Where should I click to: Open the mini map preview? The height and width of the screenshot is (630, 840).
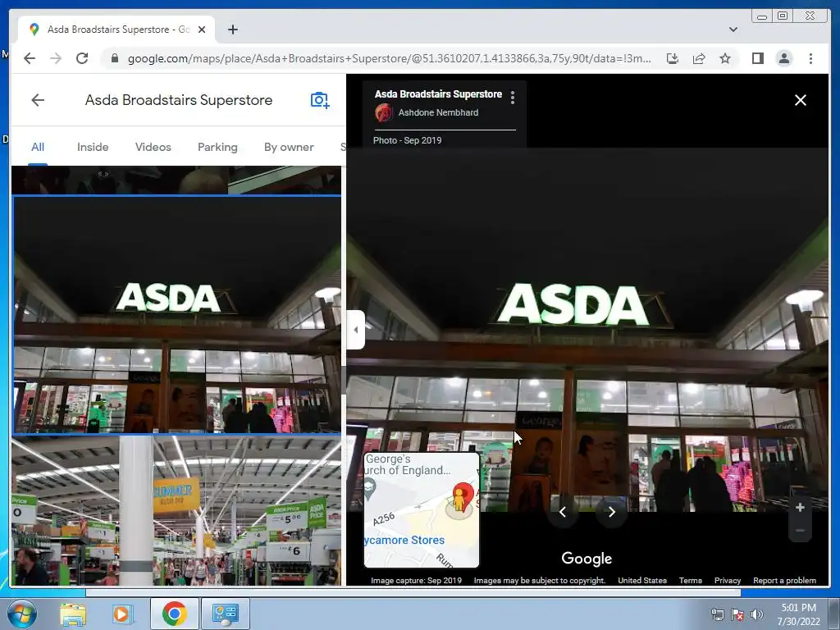422,510
